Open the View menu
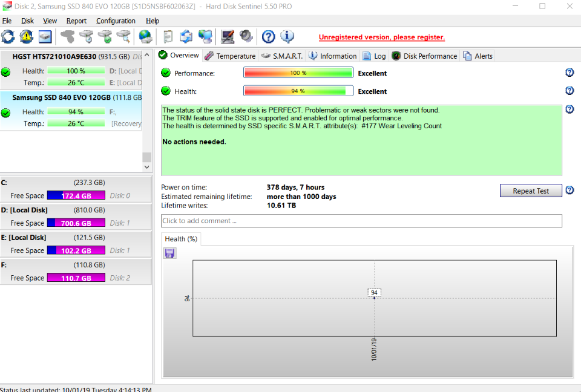Screen dimensions: 581x392 click(x=50, y=21)
